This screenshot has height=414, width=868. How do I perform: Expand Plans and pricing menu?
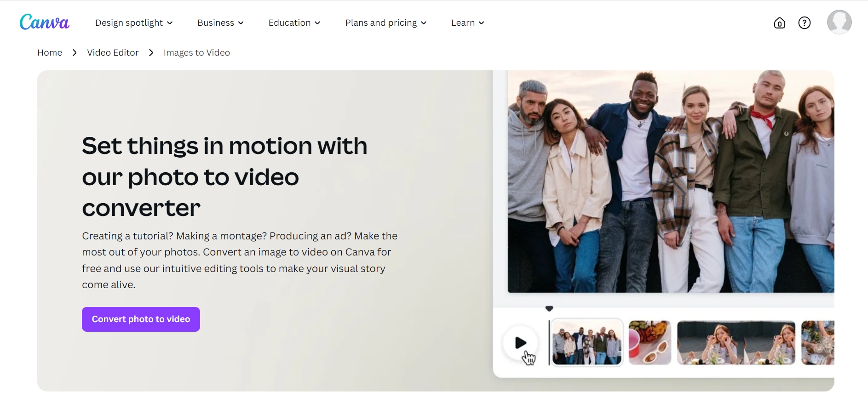pos(386,23)
